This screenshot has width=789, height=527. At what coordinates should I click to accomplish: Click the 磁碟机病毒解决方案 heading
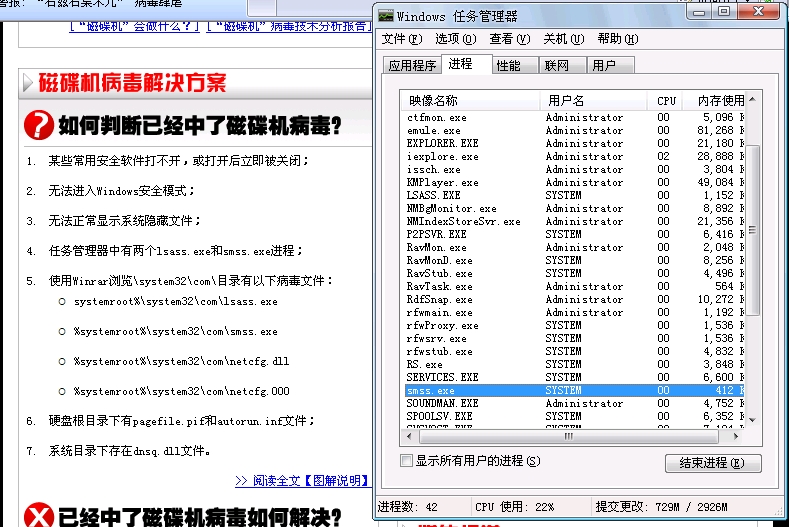click(x=132, y=83)
